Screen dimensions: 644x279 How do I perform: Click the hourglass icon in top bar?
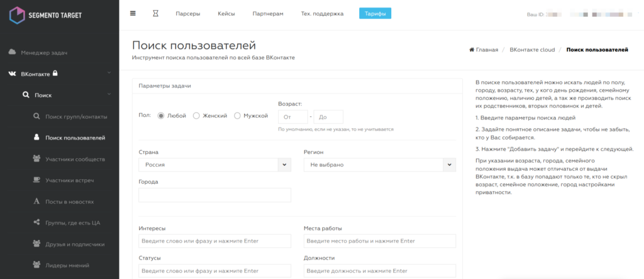pos(155,14)
